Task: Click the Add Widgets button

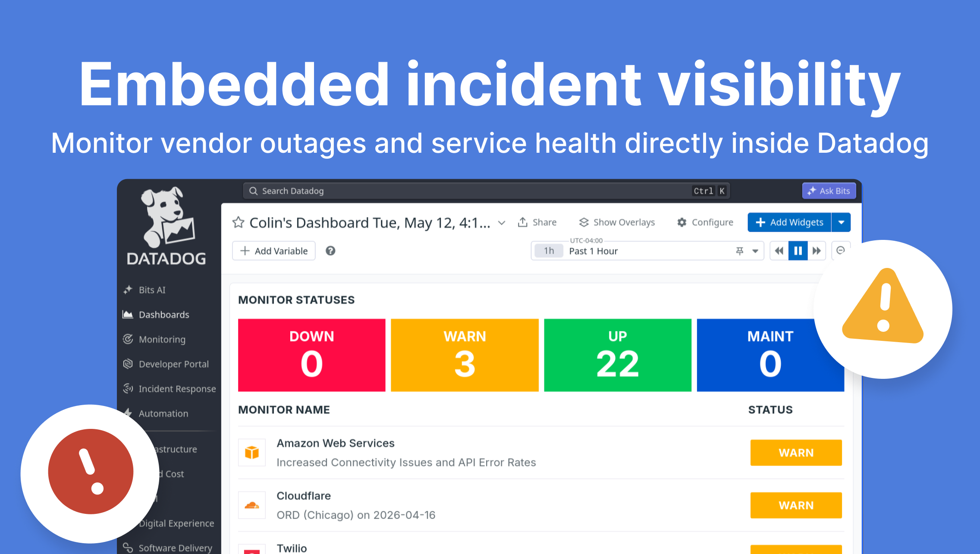Action: tap(789, 222)
